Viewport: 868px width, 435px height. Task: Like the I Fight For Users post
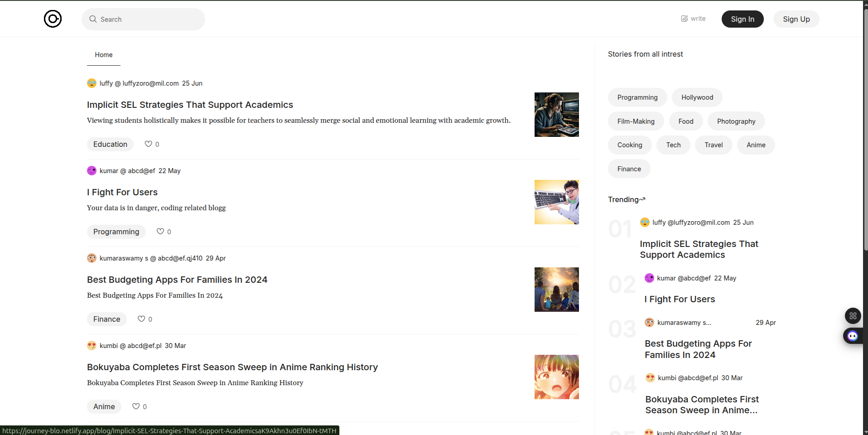[160, 232]
